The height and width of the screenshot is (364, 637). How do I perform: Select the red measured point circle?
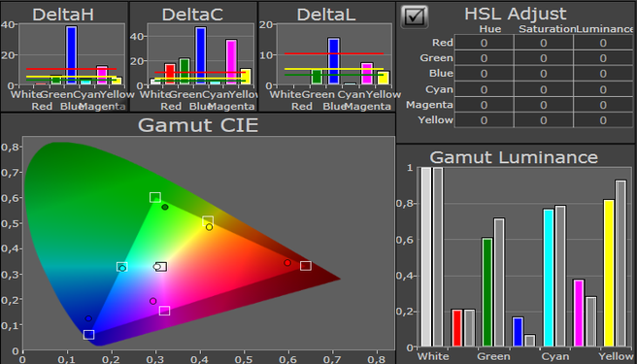click(287, 263)
